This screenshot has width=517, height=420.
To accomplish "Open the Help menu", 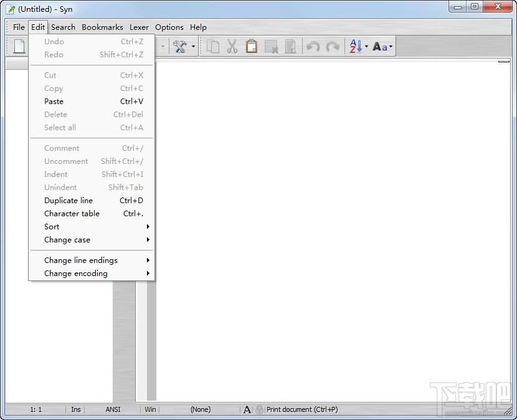I will coord(198,27).
